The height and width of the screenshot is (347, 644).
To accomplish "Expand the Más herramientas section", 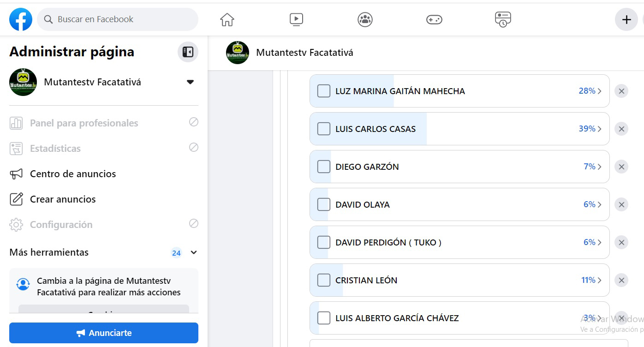I will click(194, 252).
